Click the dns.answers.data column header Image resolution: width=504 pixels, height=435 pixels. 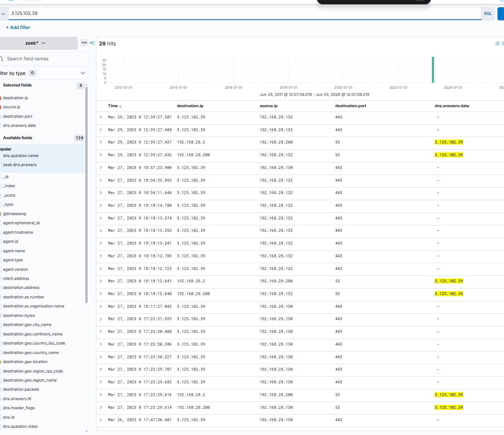tap(452, 106)
